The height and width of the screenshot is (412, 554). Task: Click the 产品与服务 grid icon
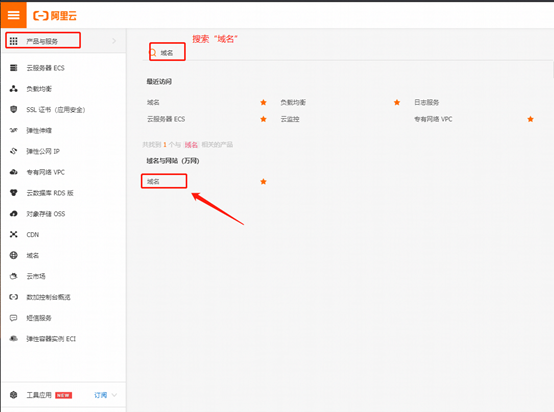click(x=13, y=41)
